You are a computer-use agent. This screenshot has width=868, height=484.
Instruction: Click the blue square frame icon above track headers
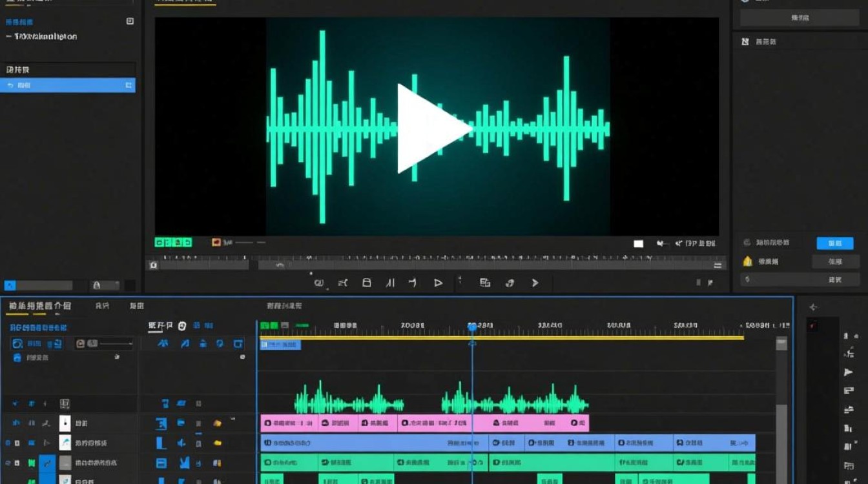click(238, 344)
